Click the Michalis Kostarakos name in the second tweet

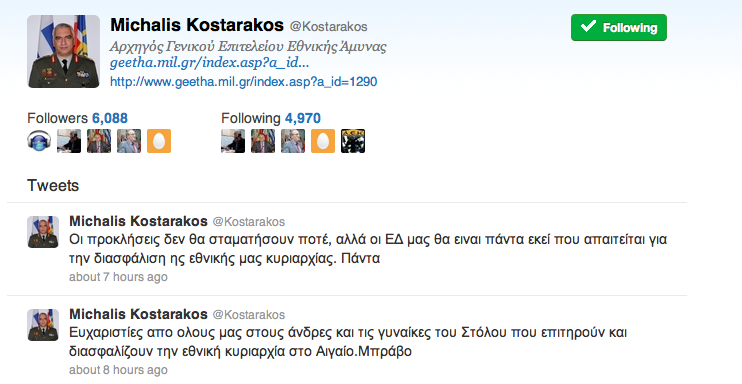pos(138,314)
